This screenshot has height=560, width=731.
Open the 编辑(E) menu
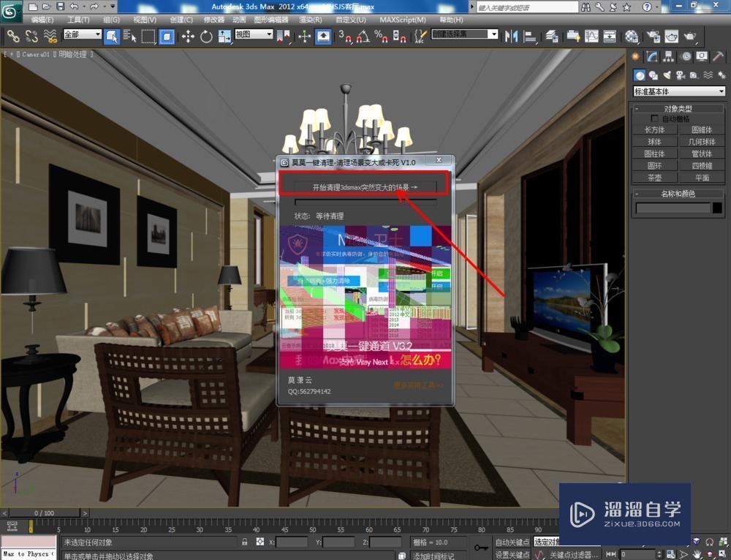point(42,20)
